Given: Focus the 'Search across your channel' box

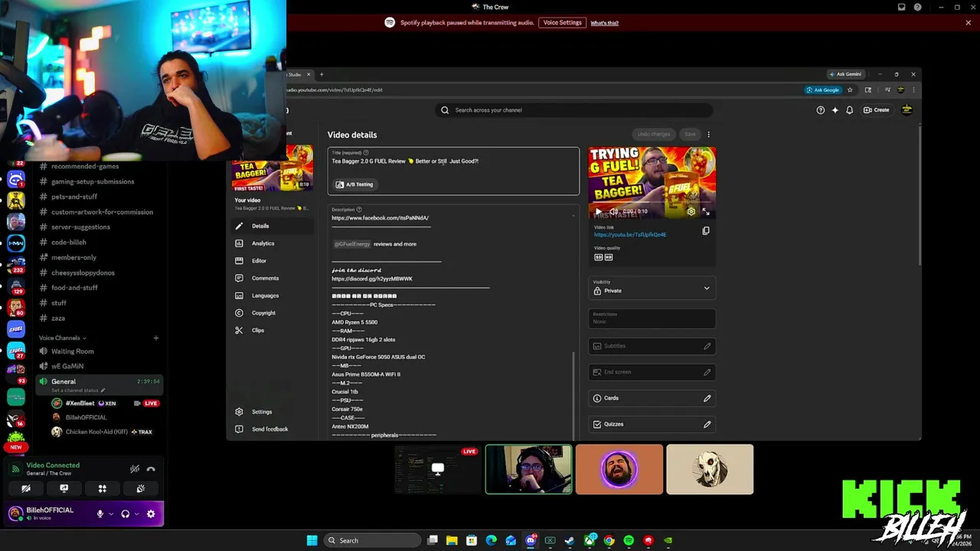Looking at the screenshot, I should point(574,110).
